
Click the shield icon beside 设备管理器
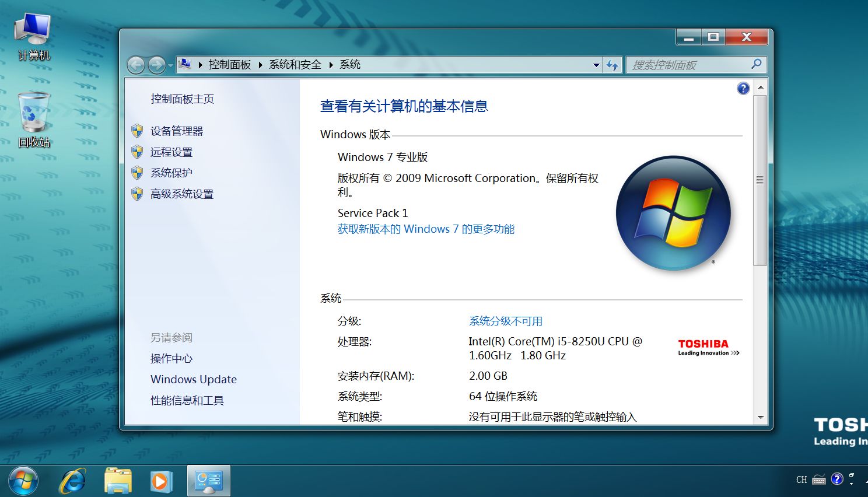[x=137, y=131]
